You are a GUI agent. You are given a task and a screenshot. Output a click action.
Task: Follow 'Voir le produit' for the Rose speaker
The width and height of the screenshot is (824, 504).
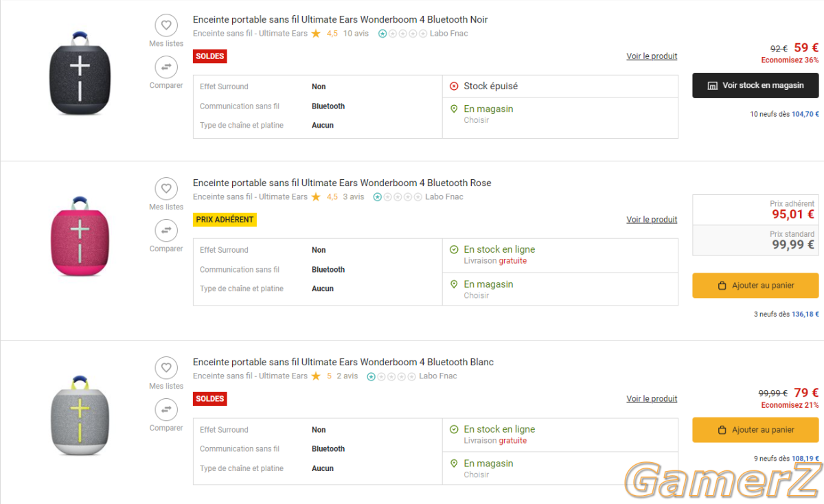(652, 220)
